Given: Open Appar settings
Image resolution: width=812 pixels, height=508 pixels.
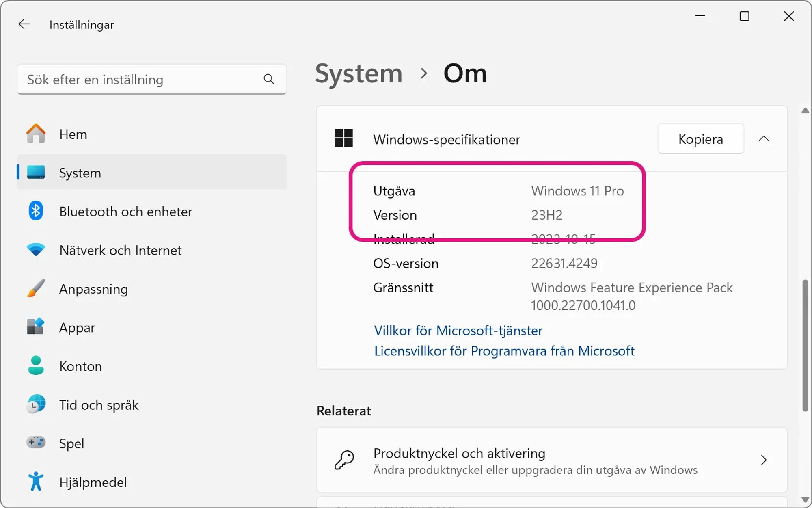Looking at the screenshot, I should point(151,327).
